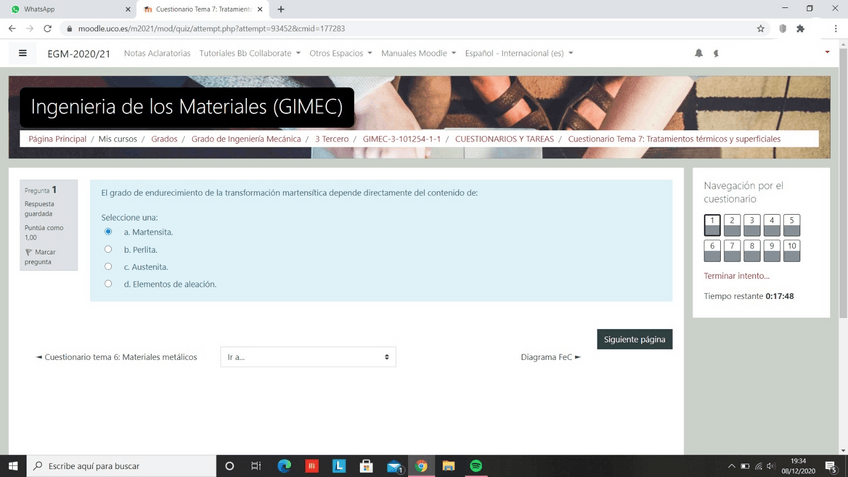Open the shield extension icon

[x=783, y=29]
